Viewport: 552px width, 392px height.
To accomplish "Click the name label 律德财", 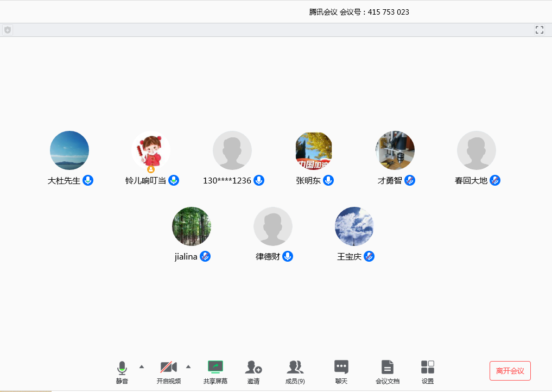I will (x=268, y=257).
